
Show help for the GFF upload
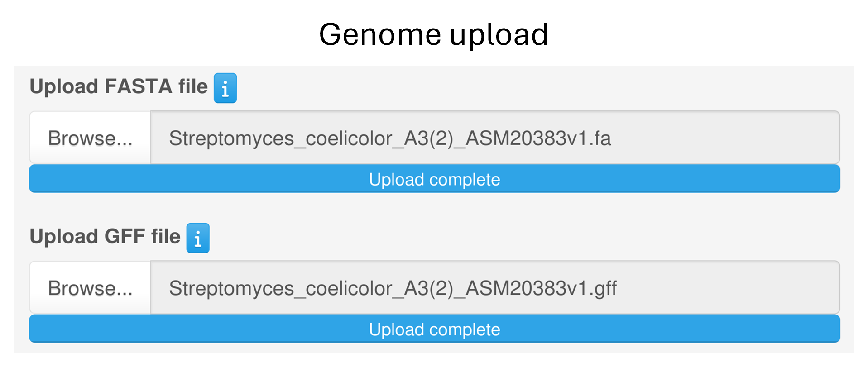[x=198, y=238]
